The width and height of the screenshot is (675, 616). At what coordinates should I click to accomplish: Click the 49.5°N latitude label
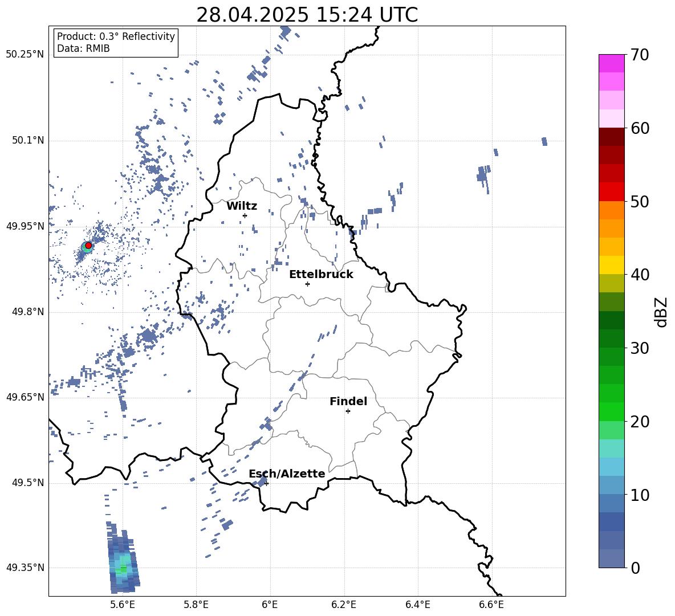coord(27,483)
